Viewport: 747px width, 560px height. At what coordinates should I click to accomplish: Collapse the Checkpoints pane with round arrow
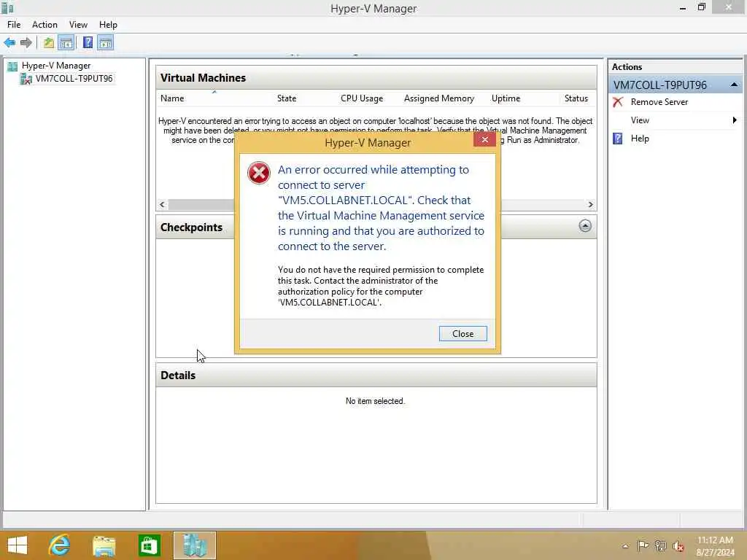(585, 226)
